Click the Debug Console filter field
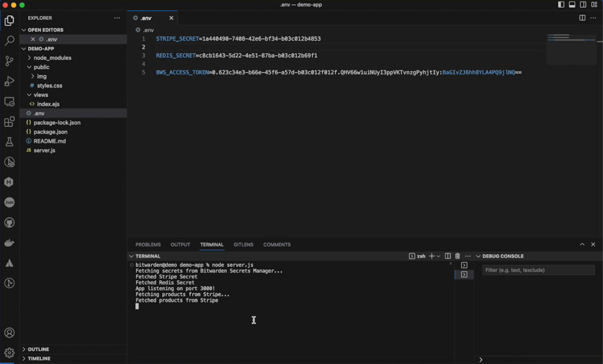 pyautogui.click(x=538, y=270)
